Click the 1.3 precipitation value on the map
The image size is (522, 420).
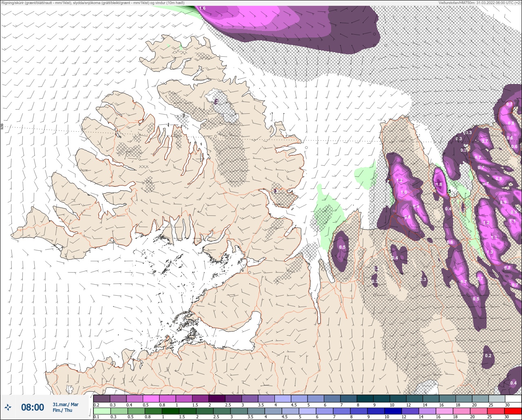click(490, 252)
